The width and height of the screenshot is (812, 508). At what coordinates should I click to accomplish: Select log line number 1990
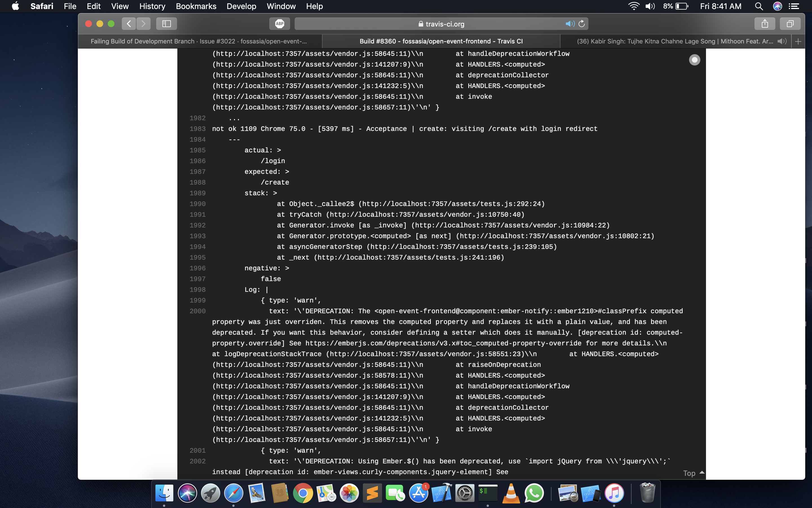pos(198,204)
